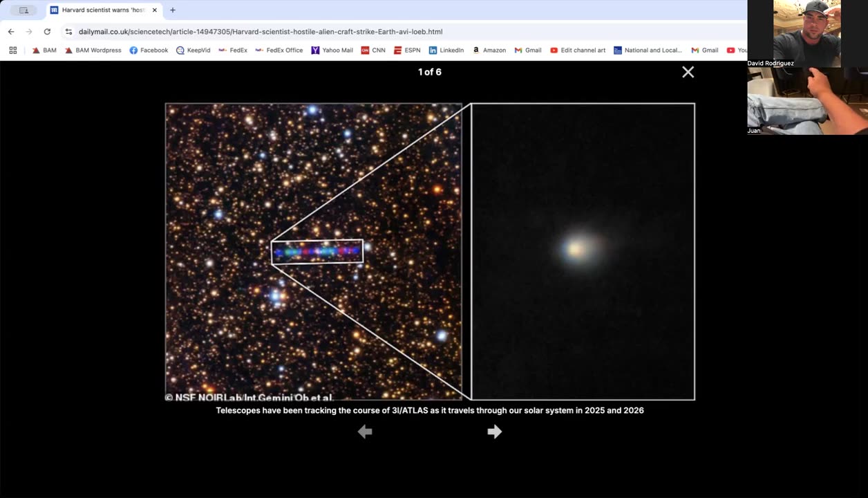Open the National and Local bookmark
Viewport: 868px width, 498px height.
648,50
